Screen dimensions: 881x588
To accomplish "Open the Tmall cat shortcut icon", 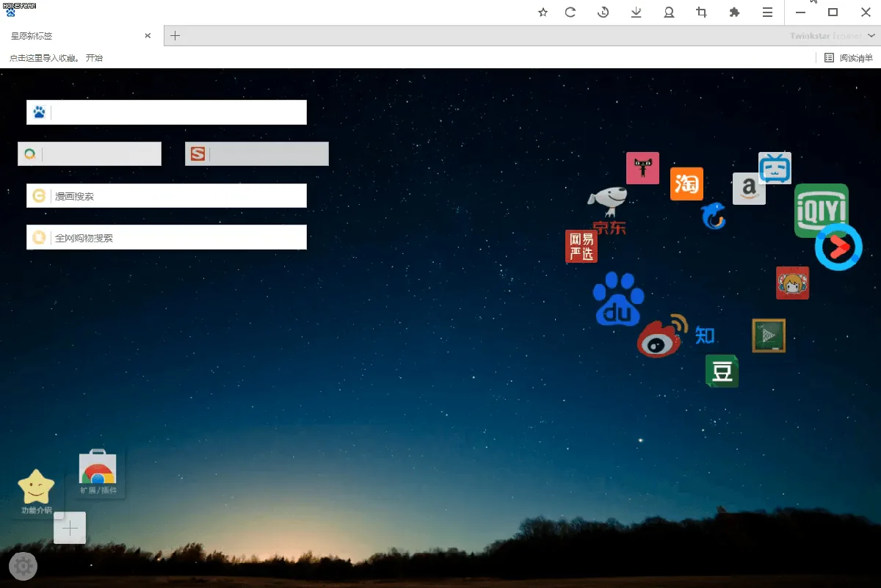I will 642,168.
